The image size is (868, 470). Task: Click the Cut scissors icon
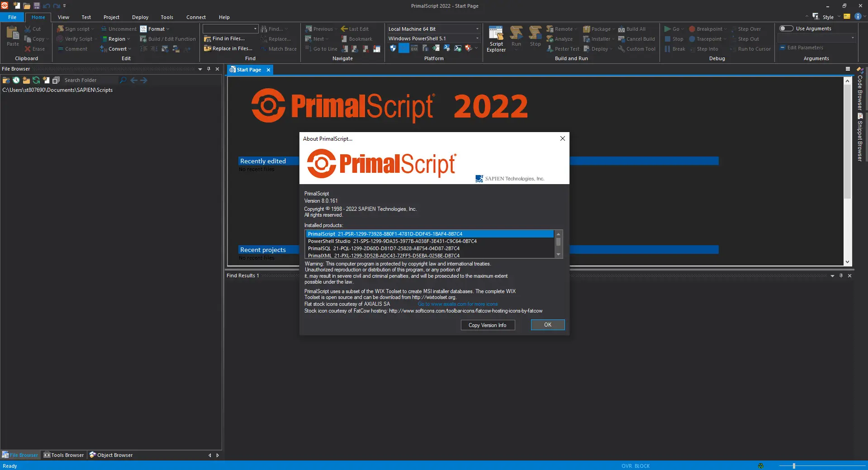(x=28, y=29)
